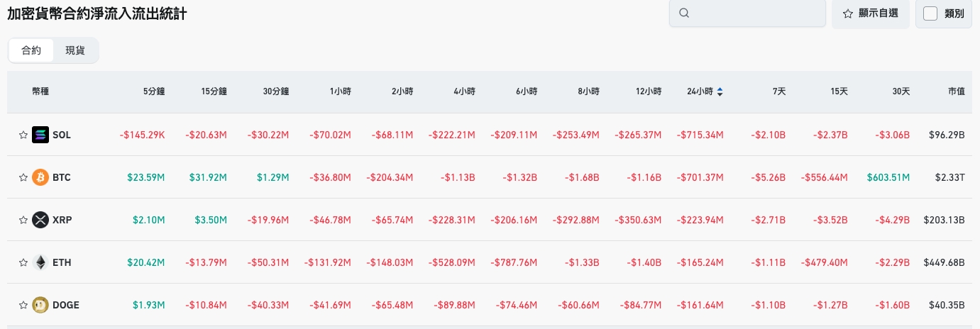Click the Solana coin logo

40,135
